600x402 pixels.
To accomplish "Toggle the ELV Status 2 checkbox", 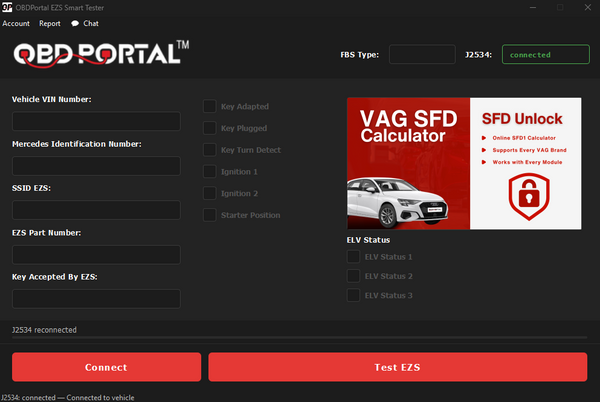I will coord(353,276).
